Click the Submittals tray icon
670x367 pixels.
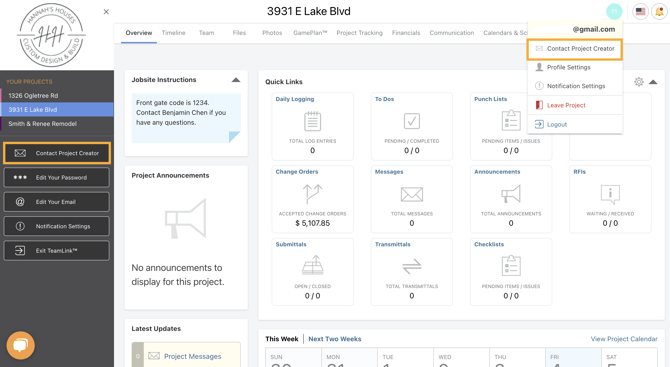click(x=312, y=265)
